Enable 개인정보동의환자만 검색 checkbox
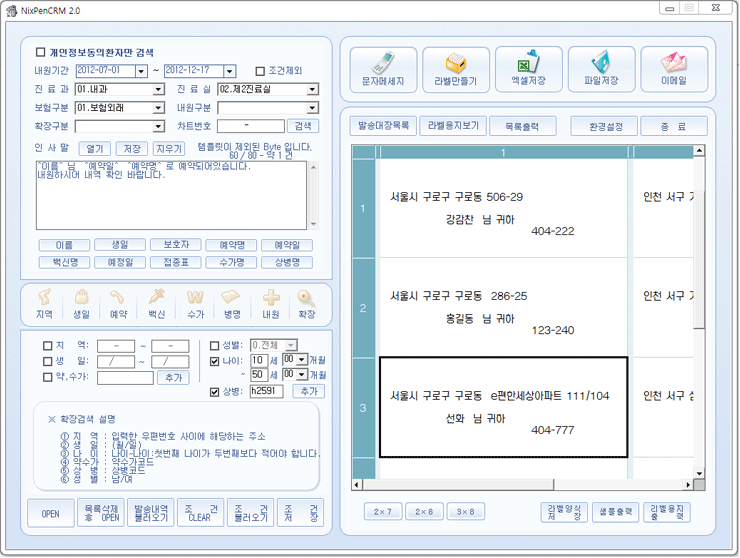 point(41,52)
